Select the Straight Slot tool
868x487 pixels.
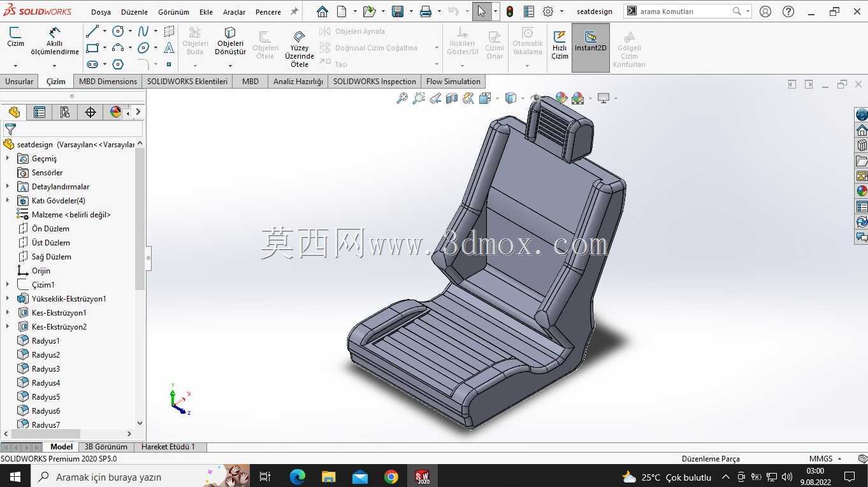coord(92,64)
